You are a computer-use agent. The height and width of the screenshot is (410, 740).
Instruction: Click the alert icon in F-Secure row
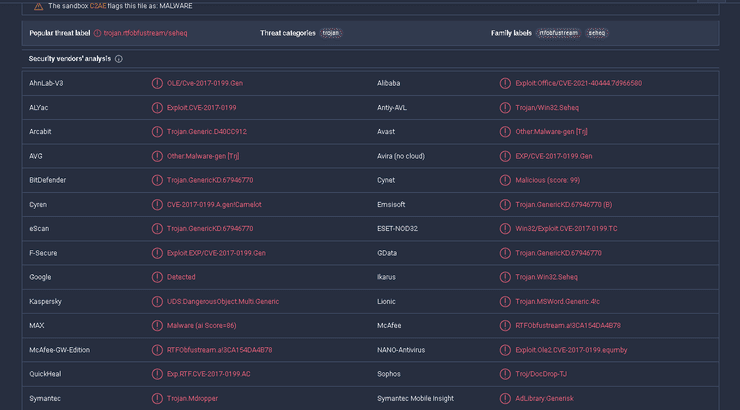tap(157, 253)
